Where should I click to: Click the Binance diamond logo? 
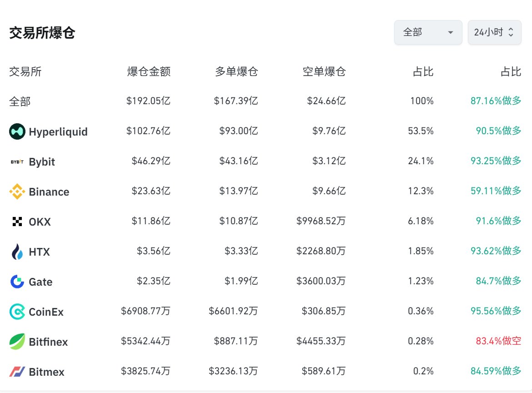pyautogui.click(x=17, y=192)
